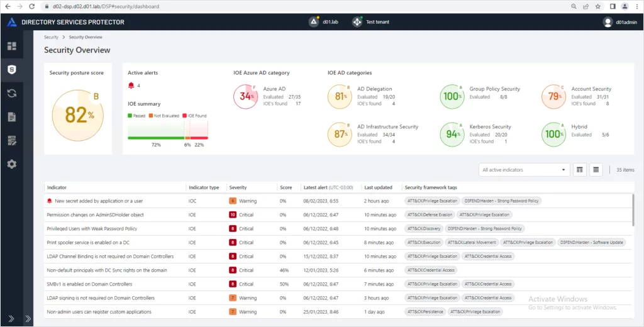Click the d01.lab forest icon
Screen dimensions: 644x327
314,22
